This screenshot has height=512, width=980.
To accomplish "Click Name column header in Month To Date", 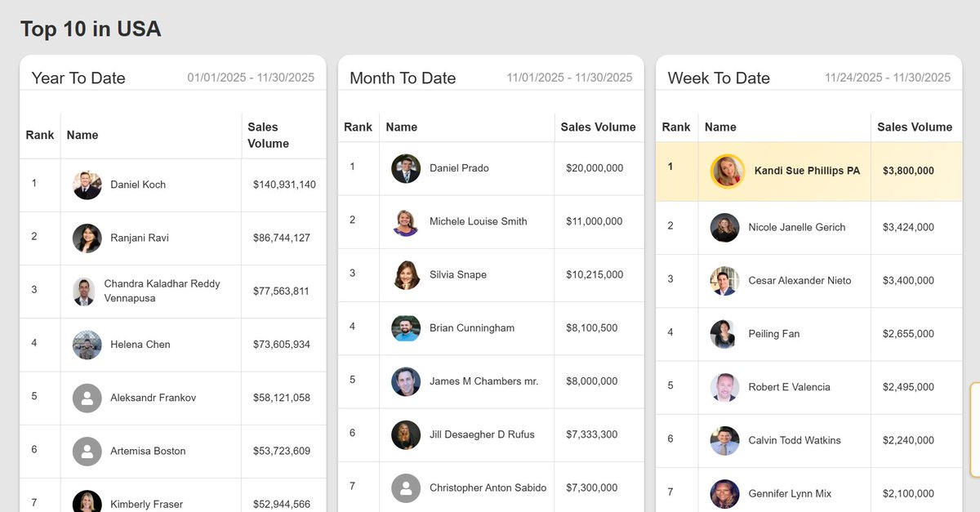I will pos(401,127).
